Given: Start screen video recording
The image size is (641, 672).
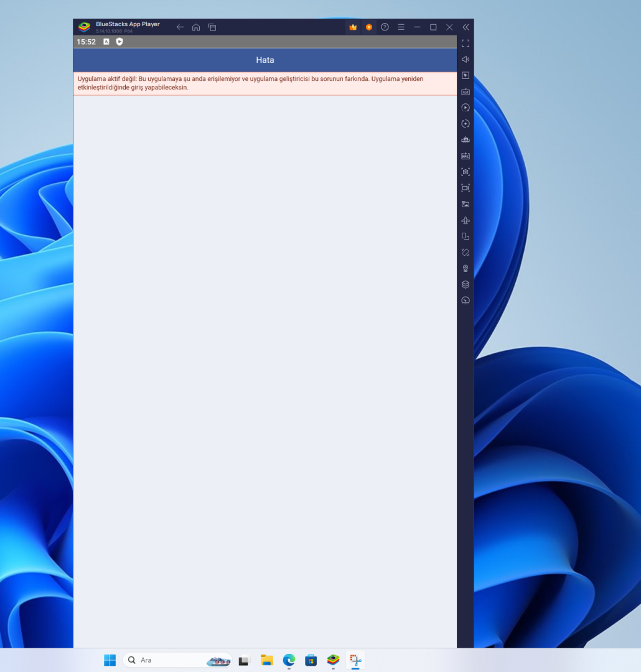Looking at the screenshot, I should click(466, 188).
